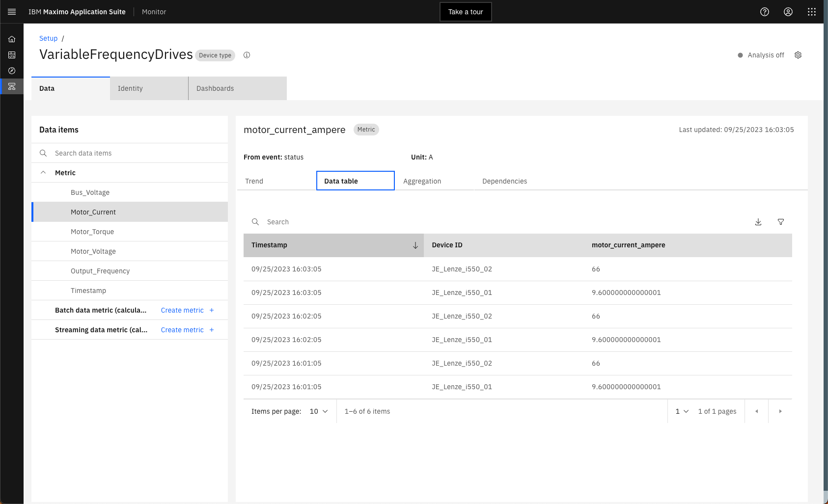Open the app switcher grid icon
This screenshot has height=504, width=828.
[x=812, y=12]
